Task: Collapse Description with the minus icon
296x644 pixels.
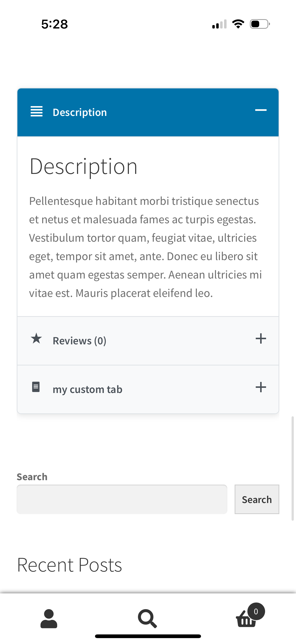Action: click(261, 110)
